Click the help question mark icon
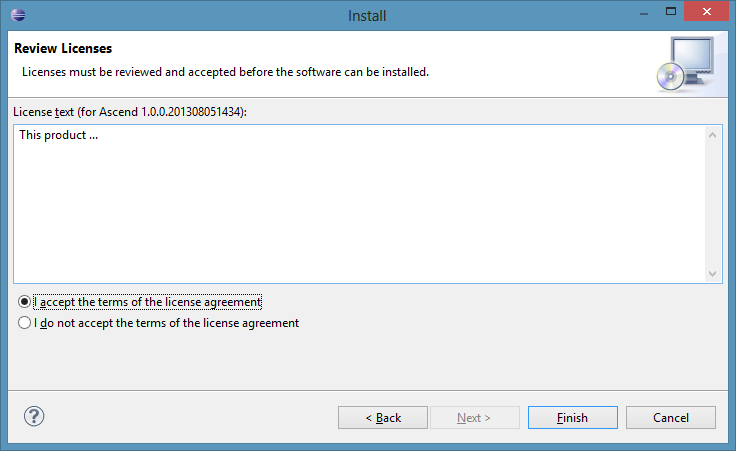 click(34, 416)
